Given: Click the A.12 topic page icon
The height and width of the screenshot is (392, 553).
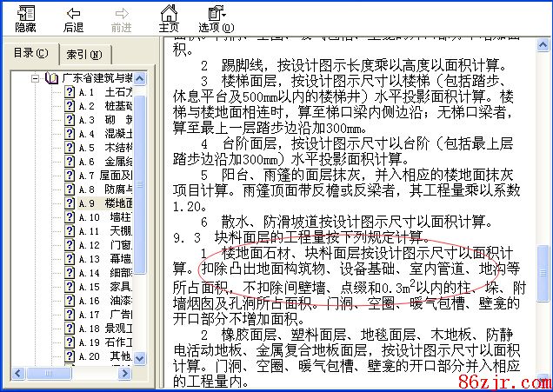Looking at the screenshot, I should [x=69, y=245].
